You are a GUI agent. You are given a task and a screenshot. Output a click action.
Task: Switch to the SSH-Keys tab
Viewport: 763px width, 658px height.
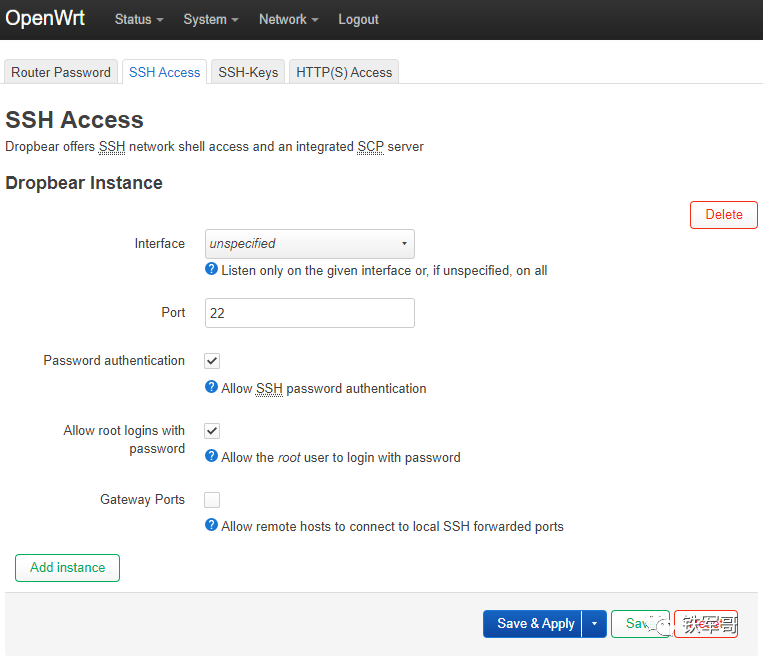click(248, 72)
